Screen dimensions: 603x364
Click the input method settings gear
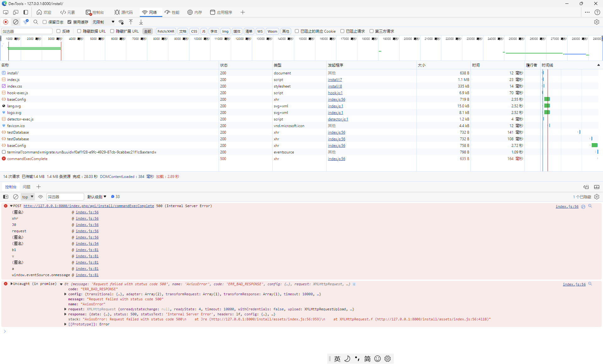click(388, 359)
